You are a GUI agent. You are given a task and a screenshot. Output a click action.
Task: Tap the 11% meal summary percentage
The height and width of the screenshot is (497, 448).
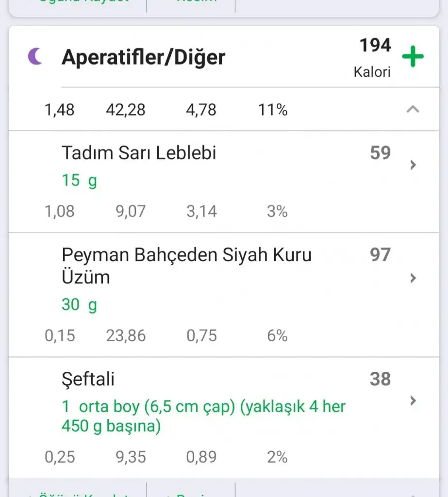(272, 110)
